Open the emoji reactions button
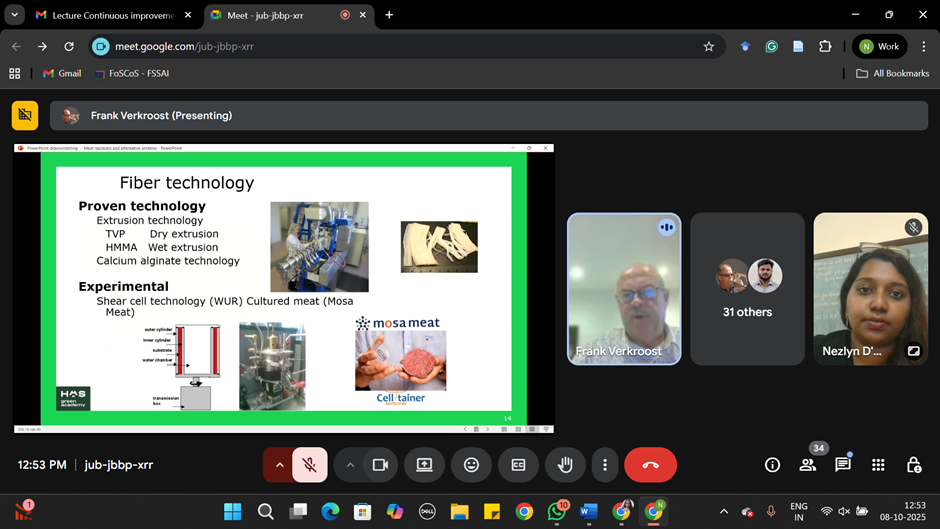 (471, 465)
